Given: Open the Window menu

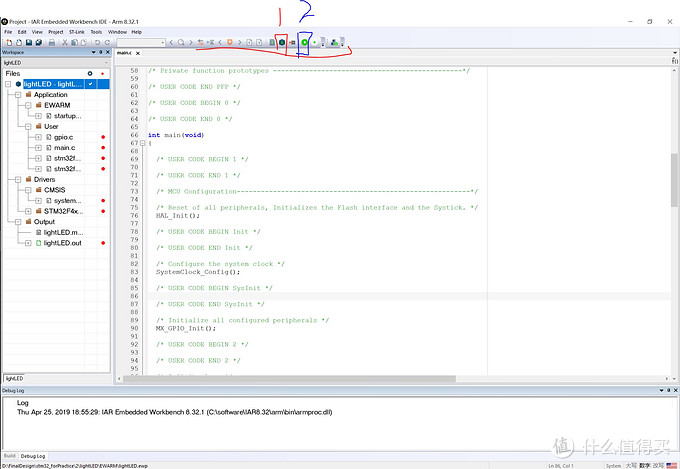Looking at the screenshot, I should coord(117,32).
